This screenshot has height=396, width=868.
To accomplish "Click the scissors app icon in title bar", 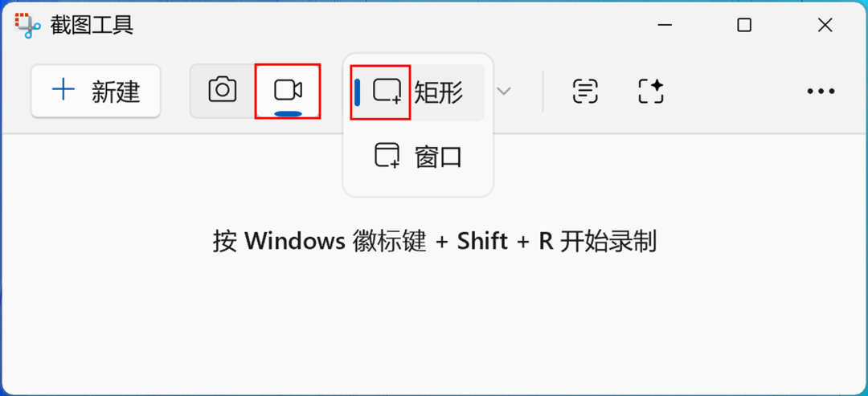I will pos(27,26).
